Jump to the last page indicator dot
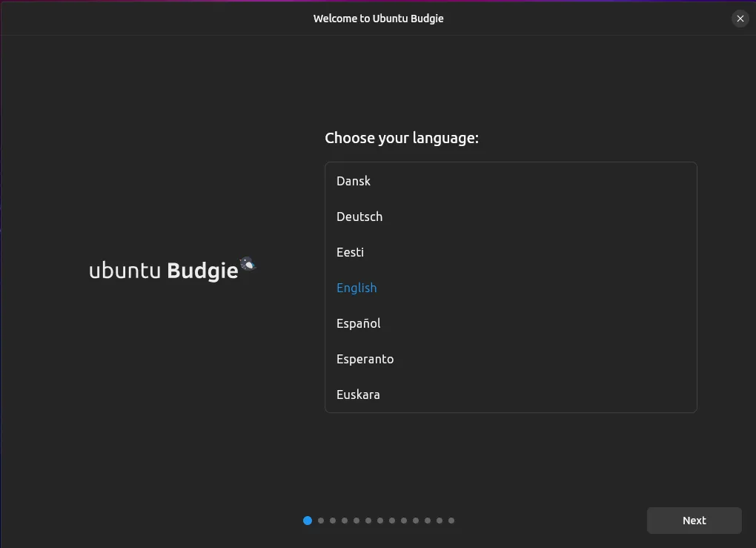Image resolution: width=756 pixels, height=548 pixels. pyautogui.click(x=451, y=521)
